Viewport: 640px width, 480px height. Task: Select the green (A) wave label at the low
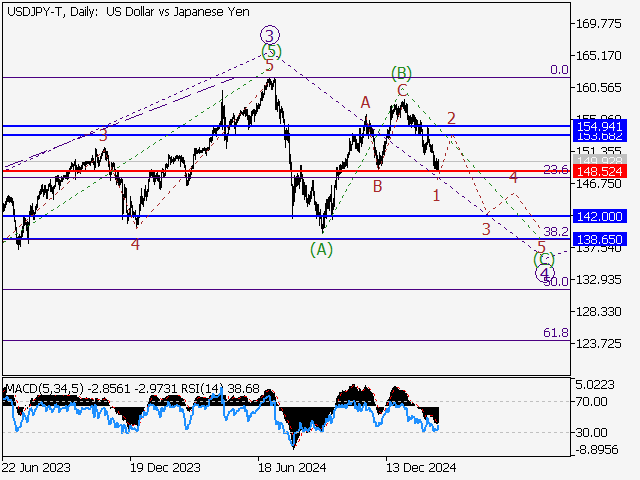pos(320,250)
